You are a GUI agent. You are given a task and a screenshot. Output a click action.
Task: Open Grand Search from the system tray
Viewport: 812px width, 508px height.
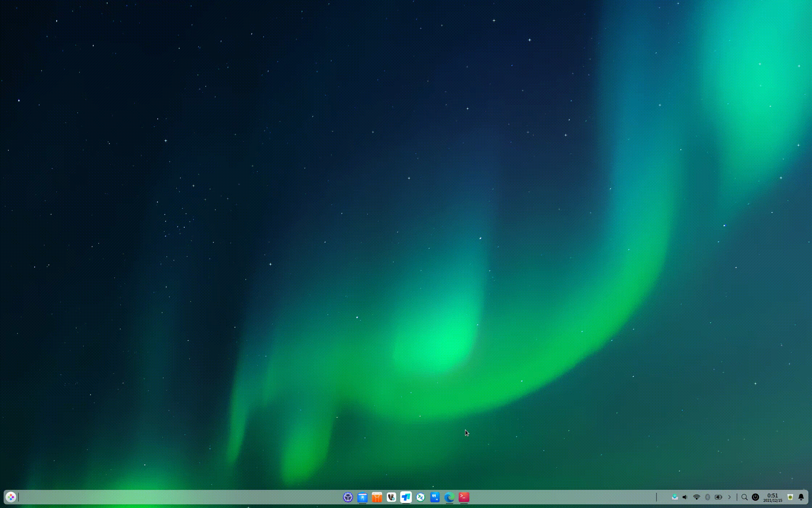pyautogui.click(x=745, y=497)
